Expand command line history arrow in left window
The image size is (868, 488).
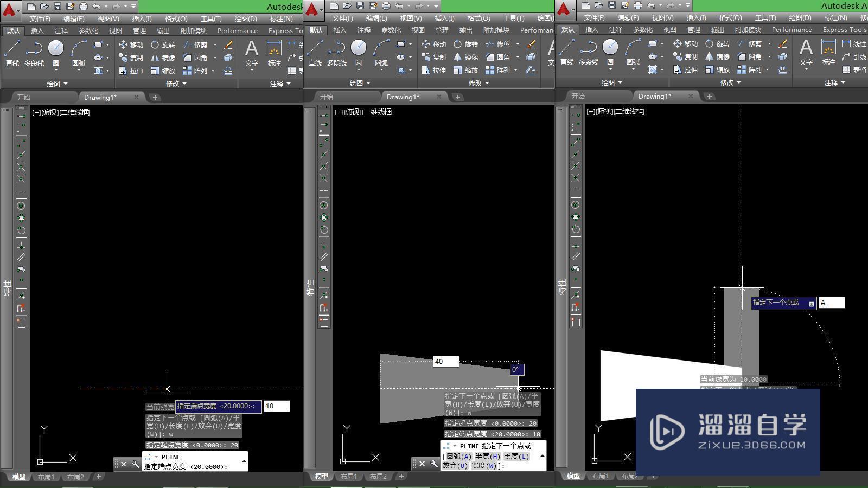click(x=244, y=461)
